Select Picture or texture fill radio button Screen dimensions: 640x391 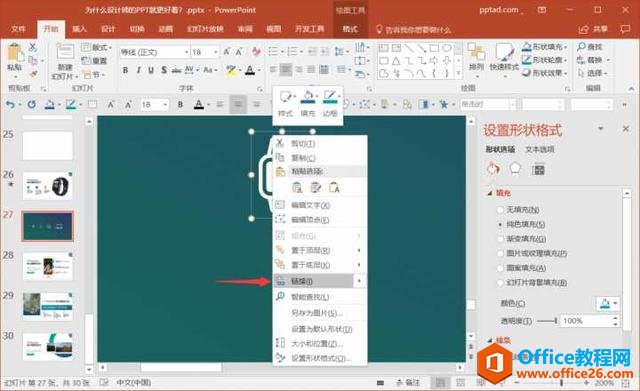click(x=500, y=253)
